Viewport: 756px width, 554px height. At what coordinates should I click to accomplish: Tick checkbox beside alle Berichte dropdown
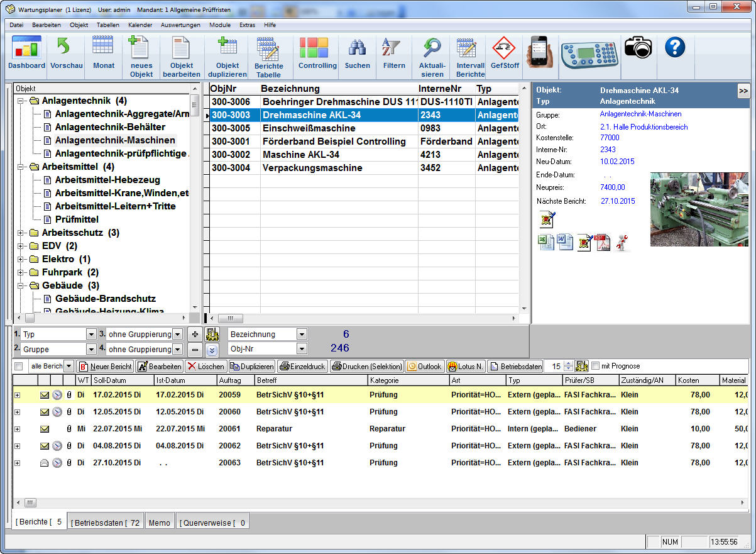pos(18,366)
